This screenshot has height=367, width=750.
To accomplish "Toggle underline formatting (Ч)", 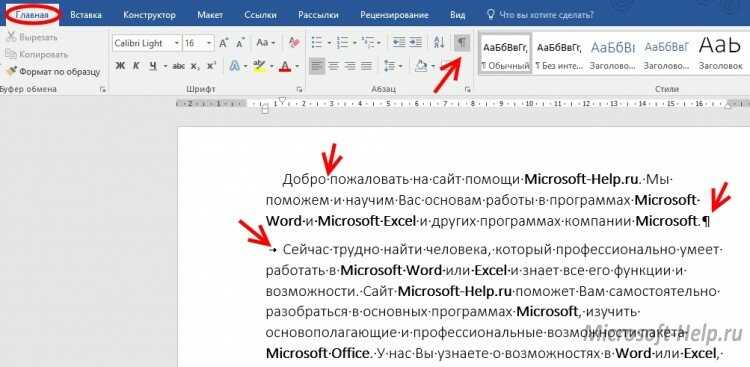I will tap(153, 66).
